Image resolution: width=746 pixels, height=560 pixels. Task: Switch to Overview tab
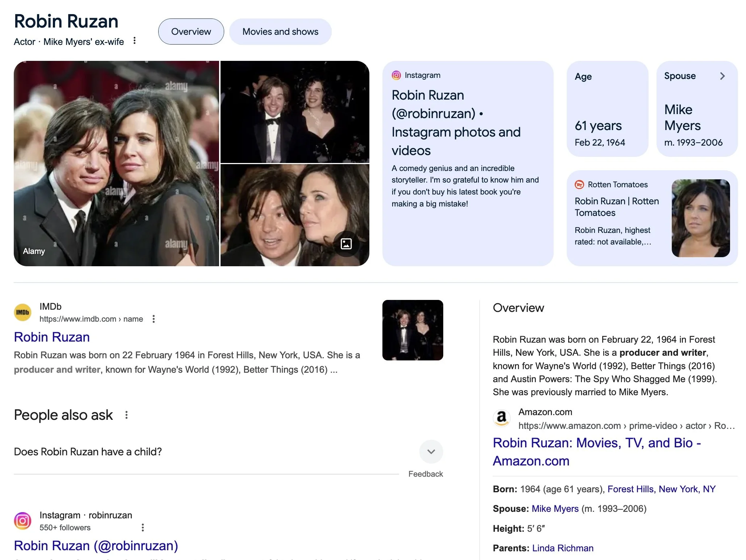click(x=191, y=32)
